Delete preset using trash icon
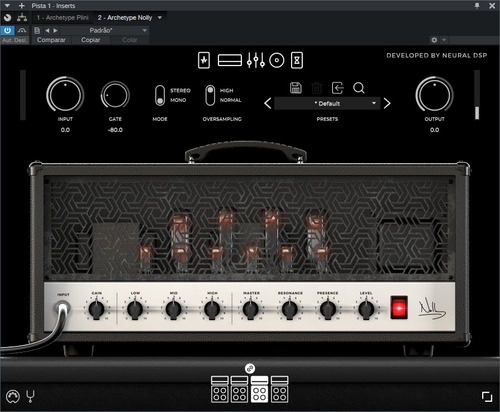 pyautogui.click(x=317, y=88)
